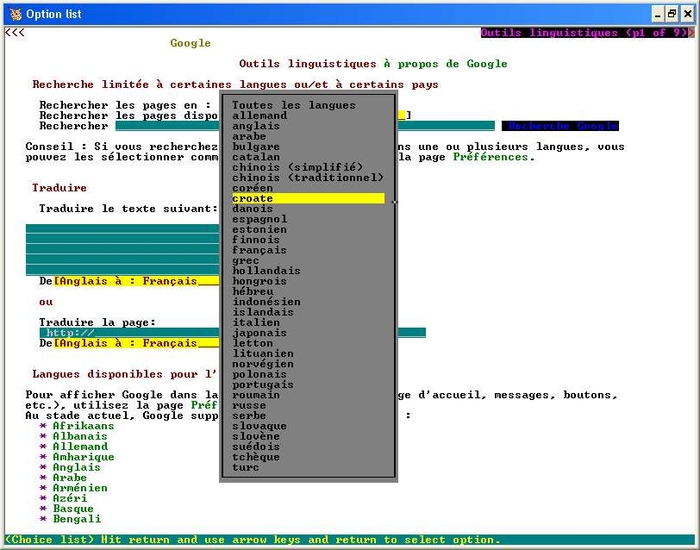Open the 'Amharique' language link
Viewport: 700px width, 550px height.
pos(83,457)
